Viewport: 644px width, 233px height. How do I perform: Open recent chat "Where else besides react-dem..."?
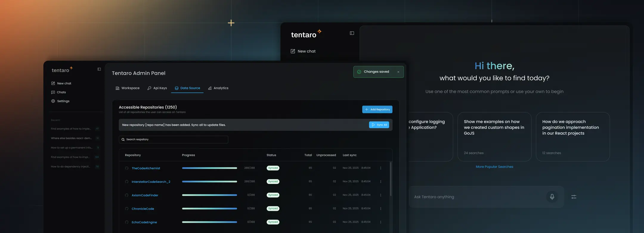coord(71,138)
